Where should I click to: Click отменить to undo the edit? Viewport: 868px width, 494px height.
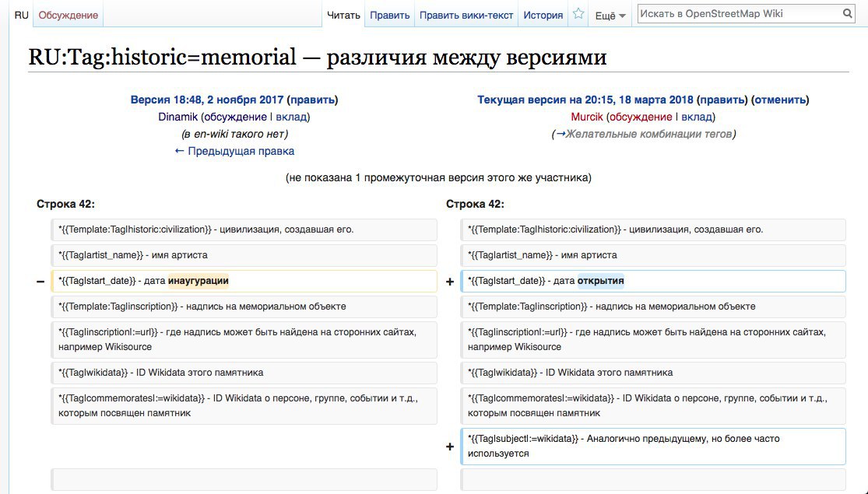780,100
